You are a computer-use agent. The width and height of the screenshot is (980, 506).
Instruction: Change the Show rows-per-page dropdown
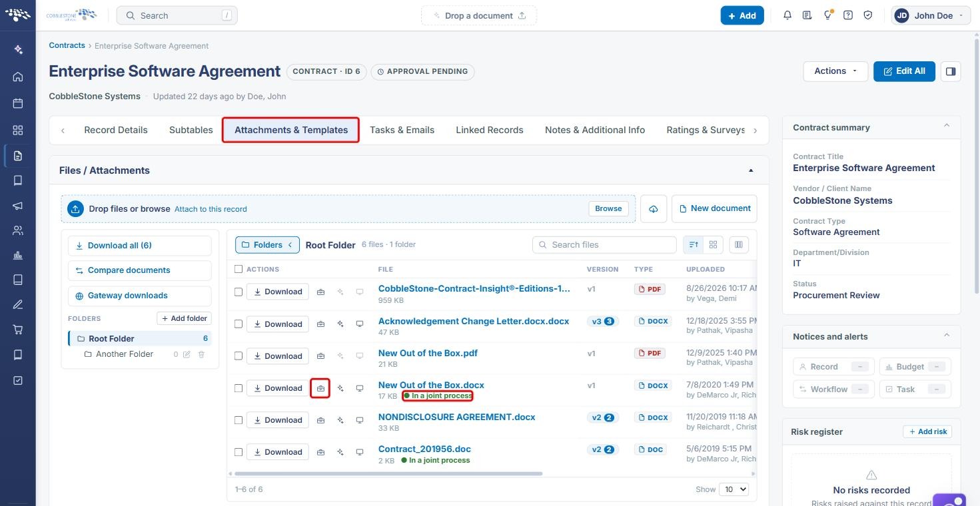coord(734,489)
